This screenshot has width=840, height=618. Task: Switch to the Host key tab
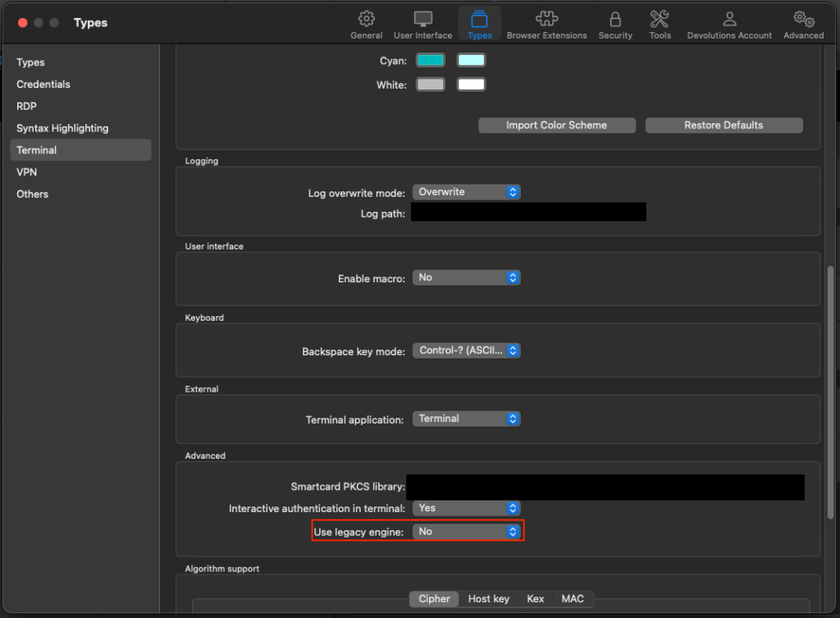(x=489, y=599)
